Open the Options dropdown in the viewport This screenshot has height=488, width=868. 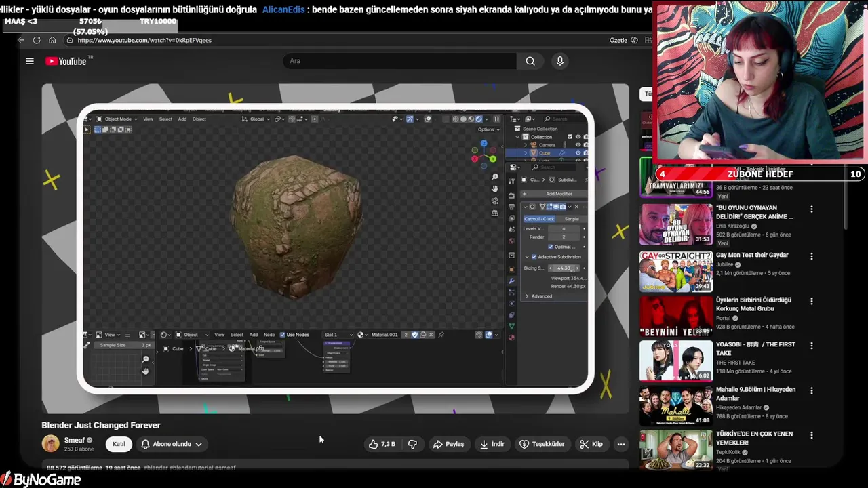[488, 129]
